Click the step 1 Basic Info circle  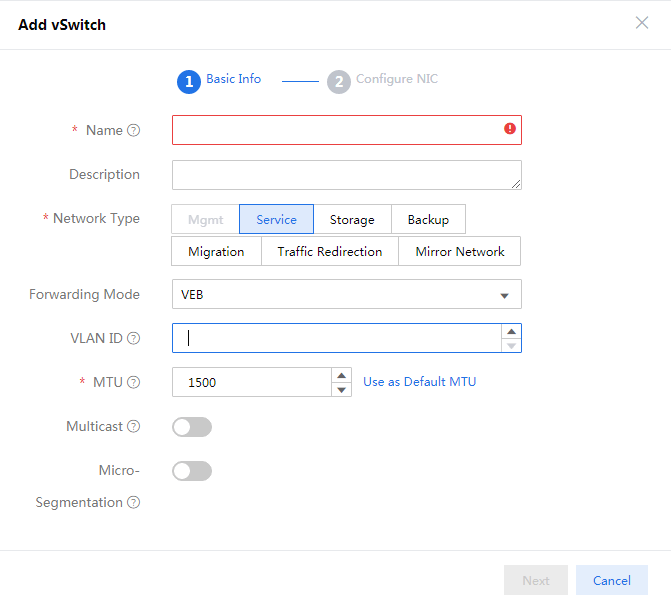point(189,81)
